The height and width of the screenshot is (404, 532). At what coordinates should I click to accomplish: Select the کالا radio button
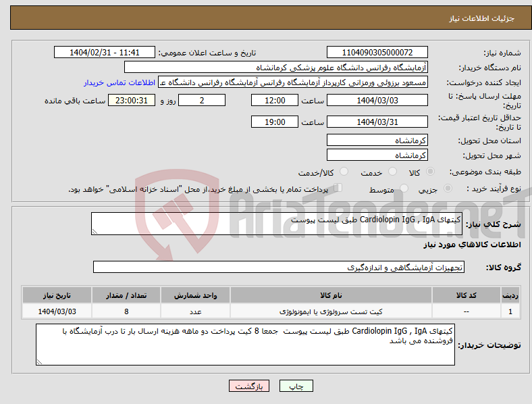(x=430, y=172)
